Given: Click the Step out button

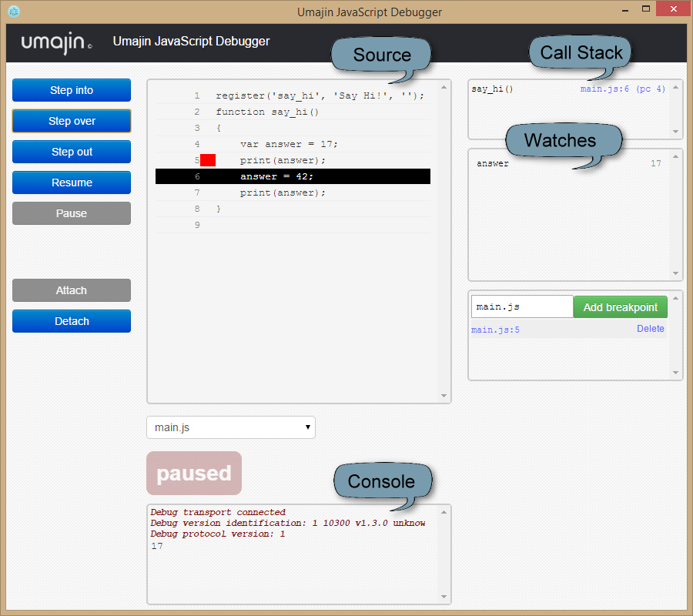Looking at the screenshot, I should coord(71,152).
